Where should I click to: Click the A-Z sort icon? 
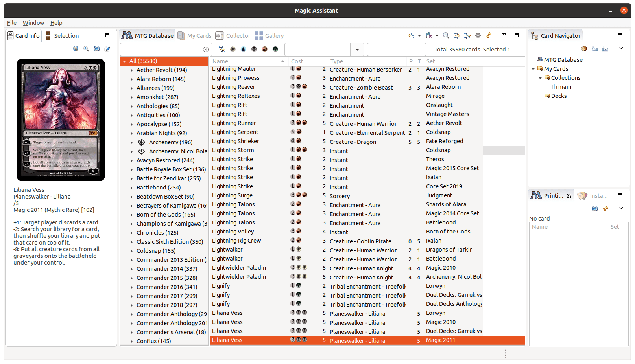click(x=429, y=35)
